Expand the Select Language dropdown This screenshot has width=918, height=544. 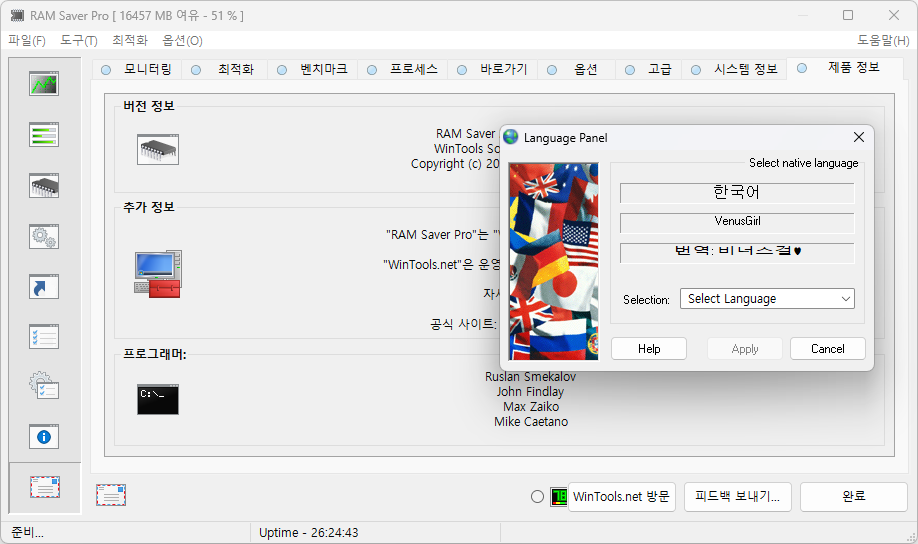pyautogui.click(x=767, y=299)
